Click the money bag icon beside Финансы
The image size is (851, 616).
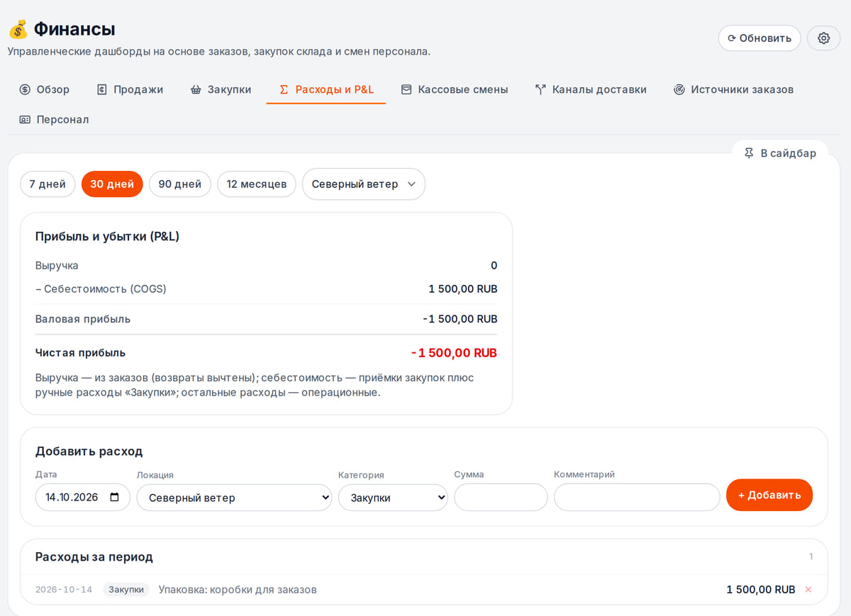coord(18,30)
